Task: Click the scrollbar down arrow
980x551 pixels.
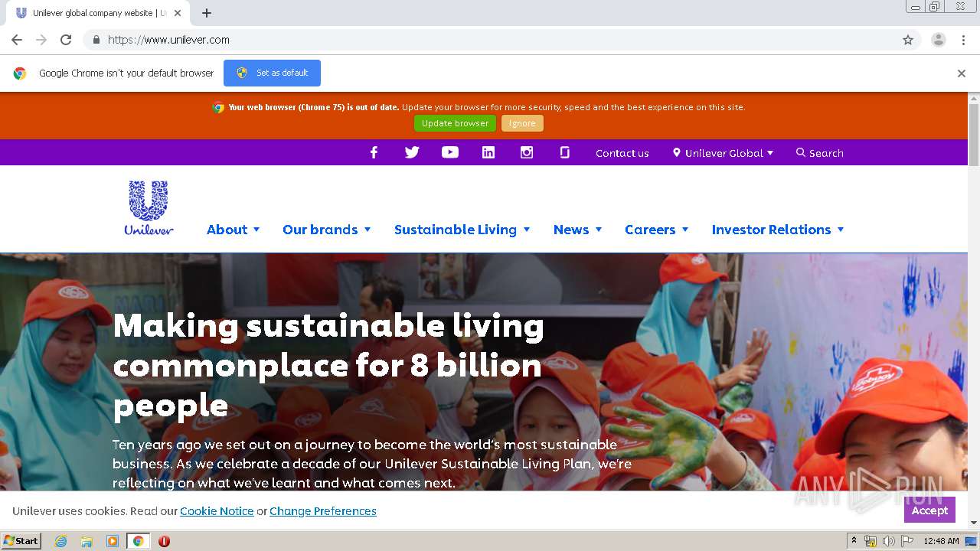Action: pos(974,523)
